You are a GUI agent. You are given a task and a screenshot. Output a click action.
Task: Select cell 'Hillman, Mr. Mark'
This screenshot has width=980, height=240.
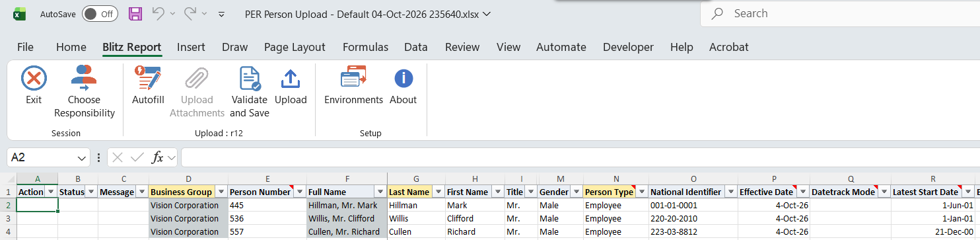(347, 205)
